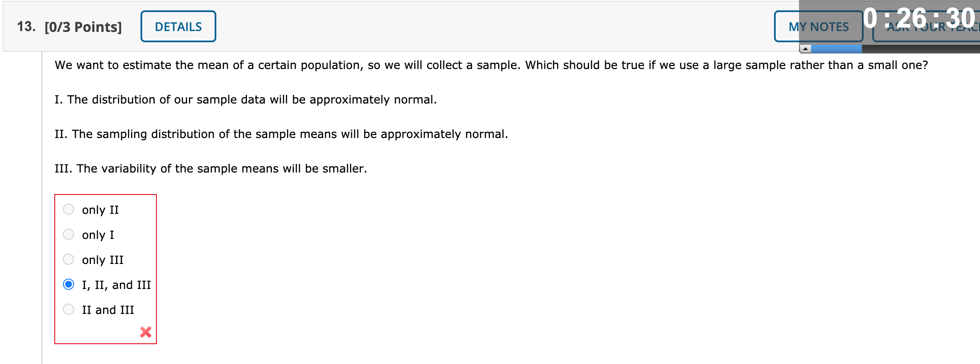Screen dimensions: 980x364
Task: Open the DETAILS panel for question 13
Action: click(178, 26)
